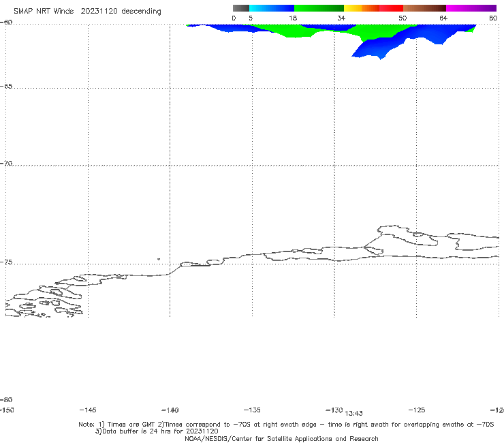
Task: Click the green wind region near -133 longitude
Action: click(x=292, y=31)
